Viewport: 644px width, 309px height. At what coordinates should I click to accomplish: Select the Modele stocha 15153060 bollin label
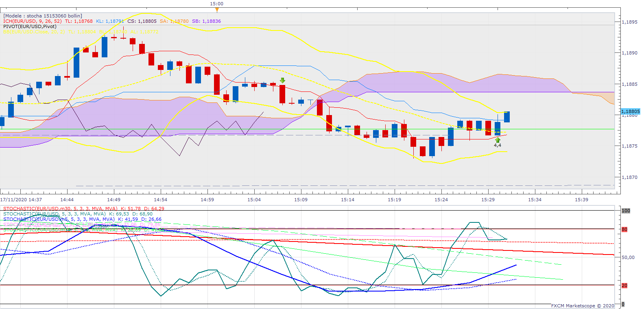click(x=43, y=16)
